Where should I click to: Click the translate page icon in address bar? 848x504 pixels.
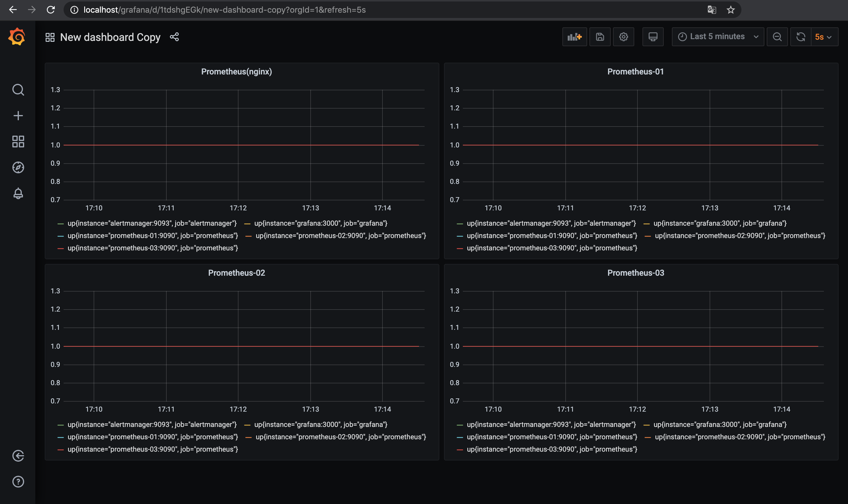(712, 10)
